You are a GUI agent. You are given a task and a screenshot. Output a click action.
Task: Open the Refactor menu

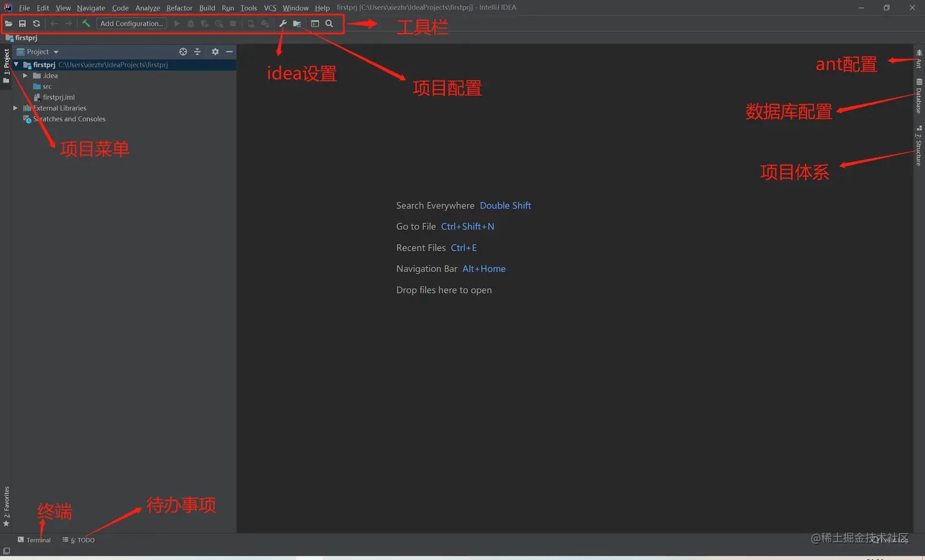tap(179, 8)
